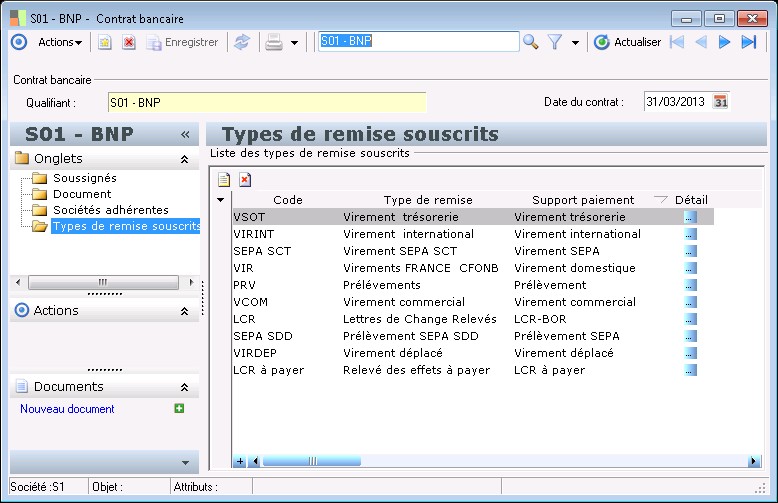This screenshot has width=778, height=503.
Task: Click the Onglets horizontal scrollbar
Action: 103,282
